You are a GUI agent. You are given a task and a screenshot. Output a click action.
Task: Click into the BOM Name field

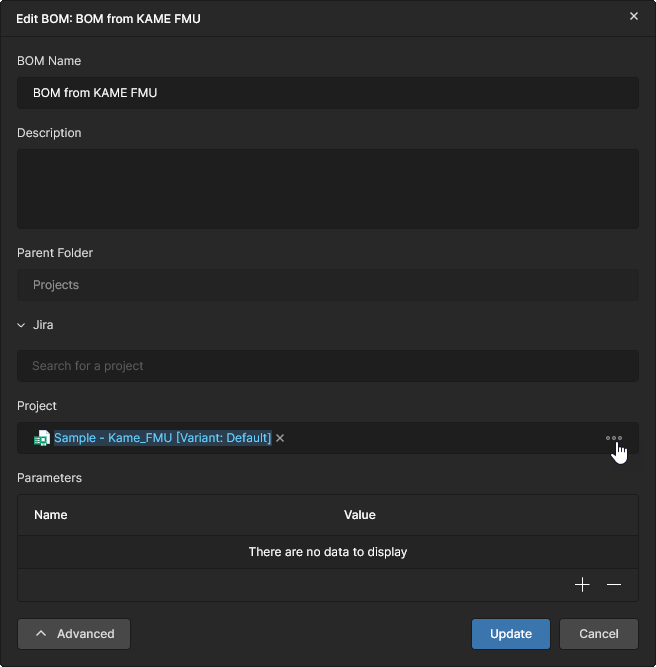click(327, 93)
